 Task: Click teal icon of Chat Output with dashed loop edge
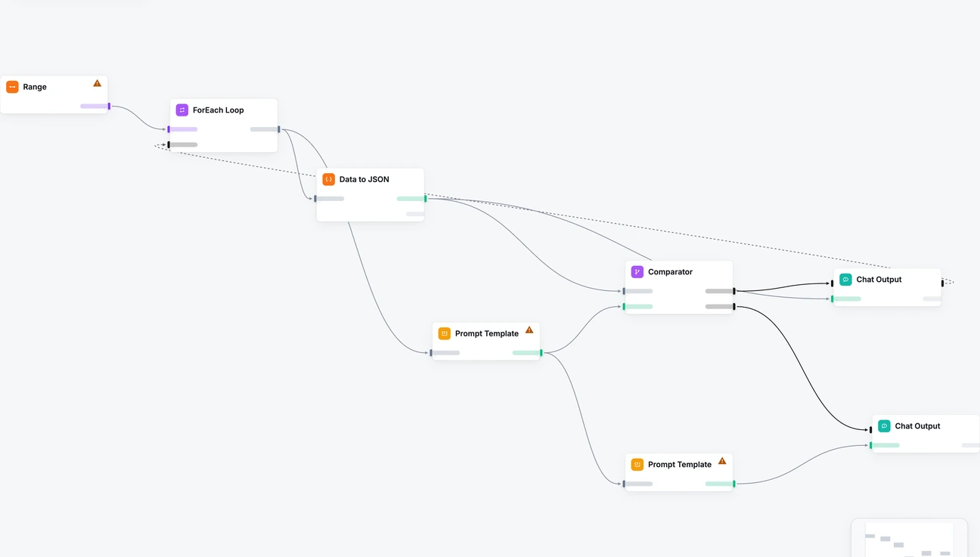coord(845,280)
